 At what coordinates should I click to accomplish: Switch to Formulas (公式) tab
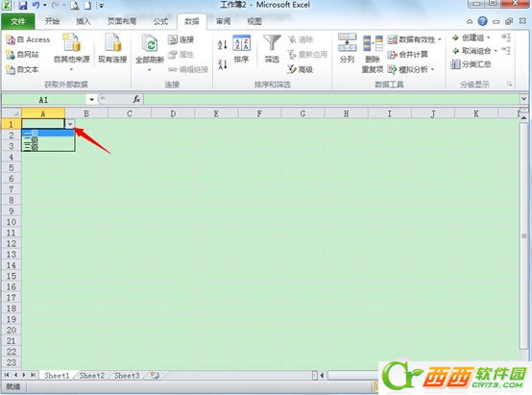(160, 21)
